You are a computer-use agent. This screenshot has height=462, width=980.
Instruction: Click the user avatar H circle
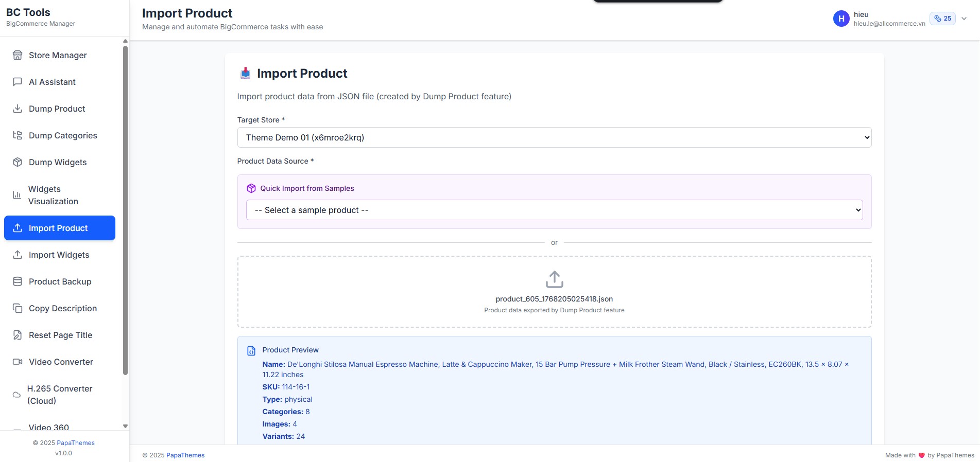pos(841,19)
